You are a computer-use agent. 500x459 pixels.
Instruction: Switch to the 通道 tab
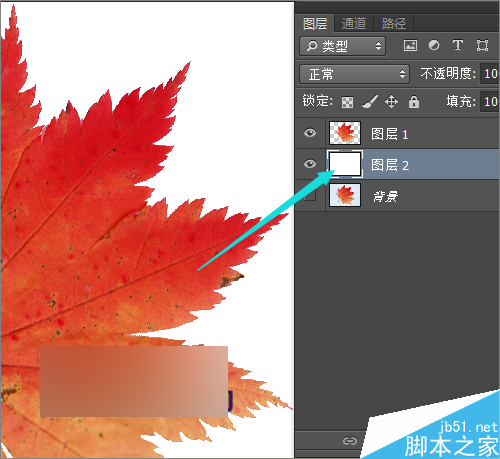[354, 23]
